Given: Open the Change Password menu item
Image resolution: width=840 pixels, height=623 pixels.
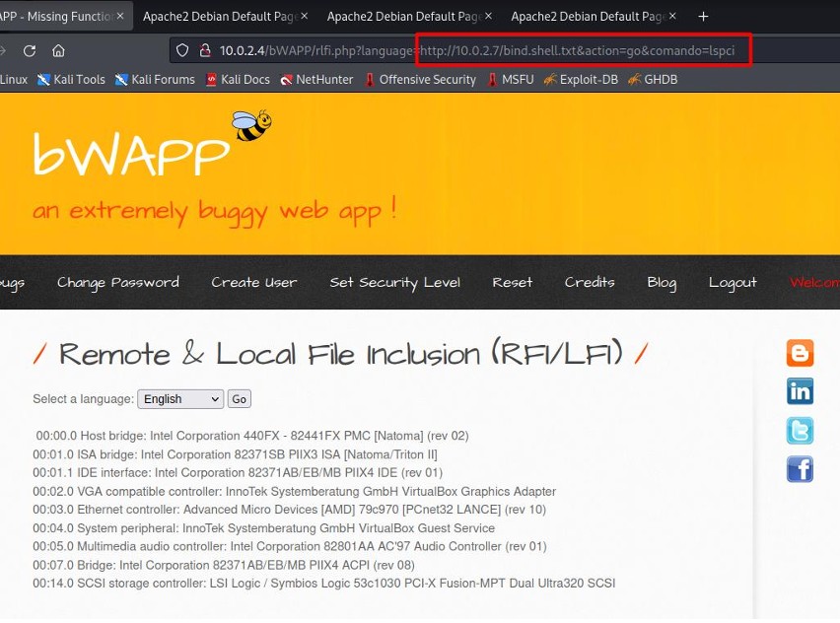Looking at the screenshot, I should click(x=118, y=282).
